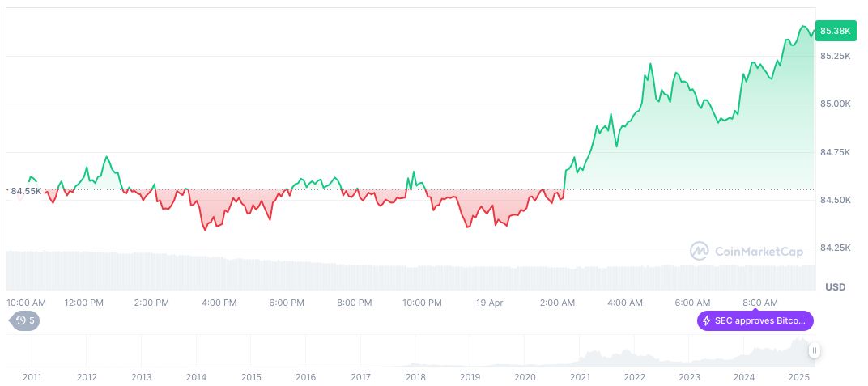The height and width of the screenshot is (386, 868).
Task: Click the 84.25K price axis label
Action: (835, 248)
